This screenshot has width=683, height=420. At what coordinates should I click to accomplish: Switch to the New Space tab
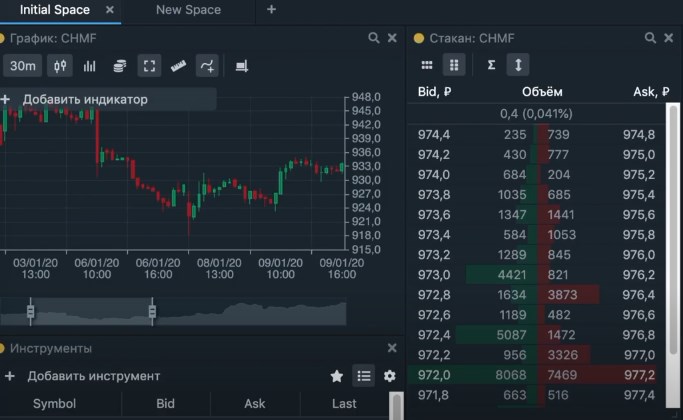point(188,10)
